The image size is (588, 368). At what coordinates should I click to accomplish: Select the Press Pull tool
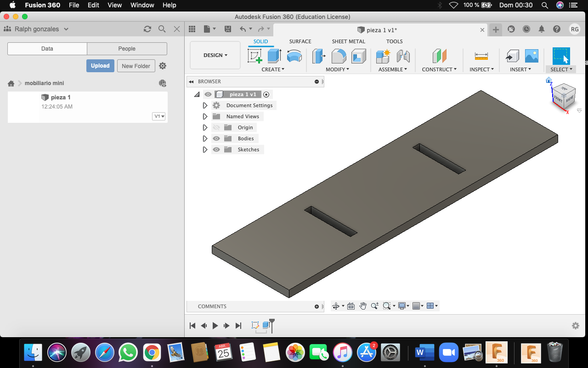click(x=318, y=56)
